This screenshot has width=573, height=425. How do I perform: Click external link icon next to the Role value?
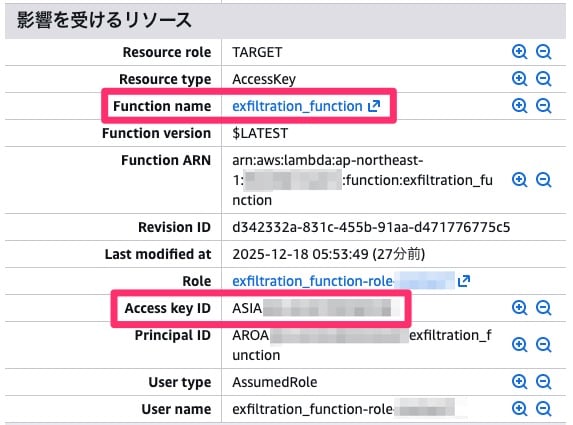(x=463, y=281)
